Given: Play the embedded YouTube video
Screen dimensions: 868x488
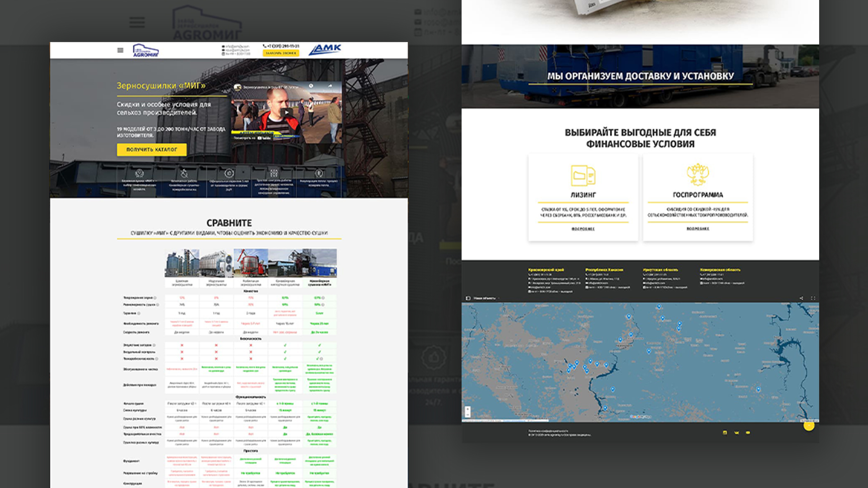Looking at the screenshot, I should coord(286,112).
